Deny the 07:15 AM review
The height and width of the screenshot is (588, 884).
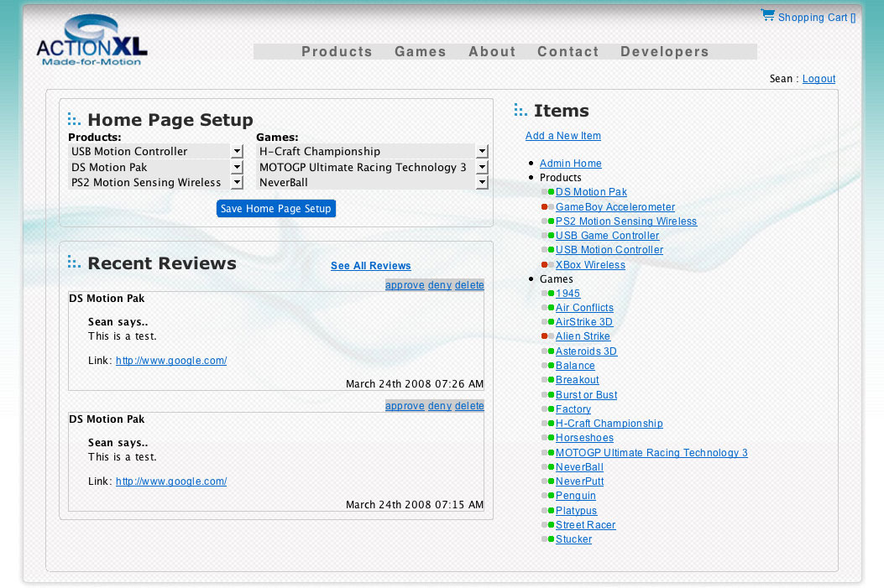440,406
